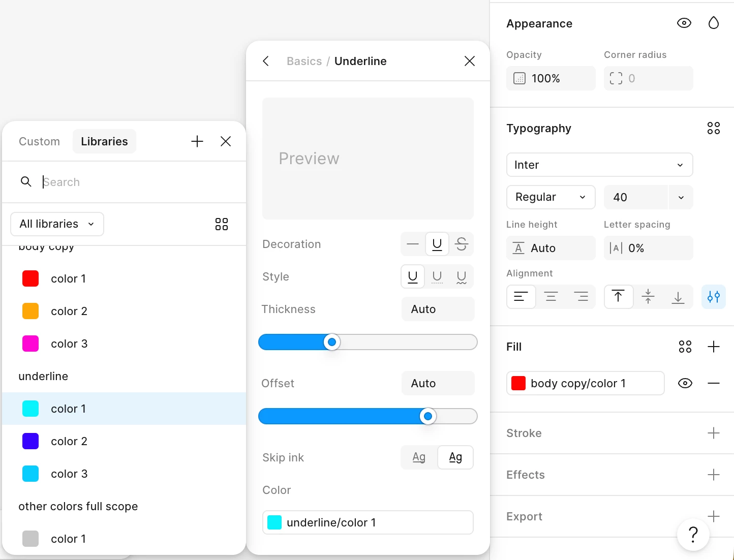
Task: Click Basics breadcrumb link
Action: (304, 61)
